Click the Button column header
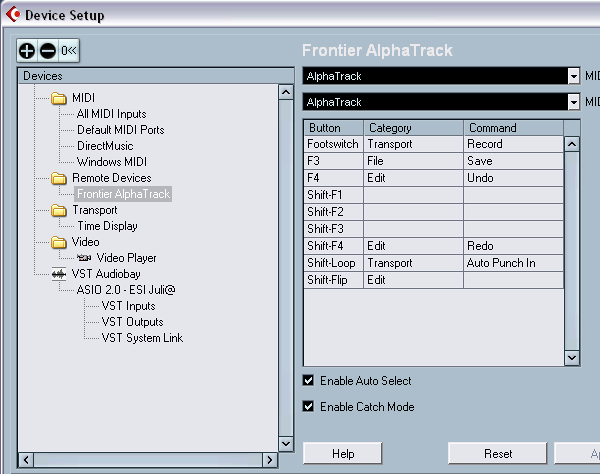Viewport: 600px width, 474px height. point(333,128)
